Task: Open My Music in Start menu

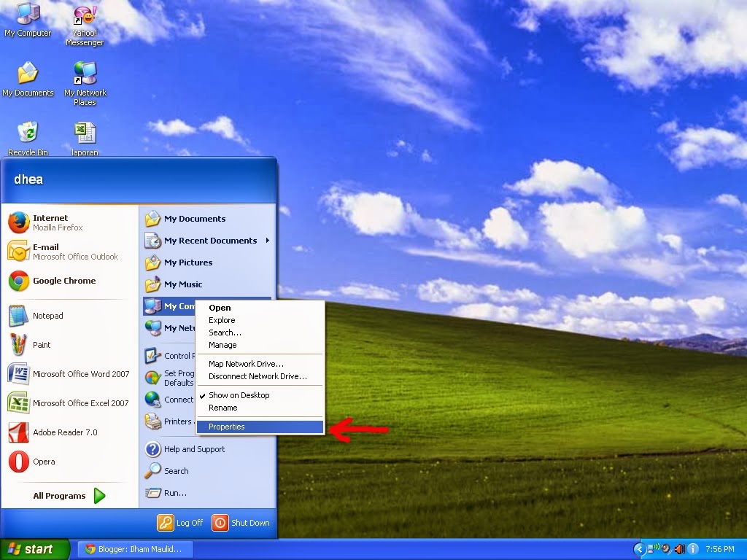Action: coord(208,284)
